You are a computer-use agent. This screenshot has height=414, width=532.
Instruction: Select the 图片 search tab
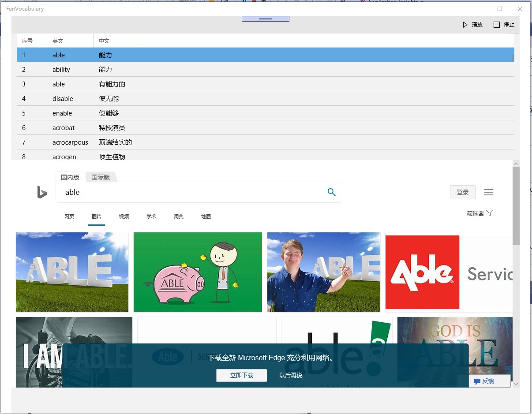[97, 216]
